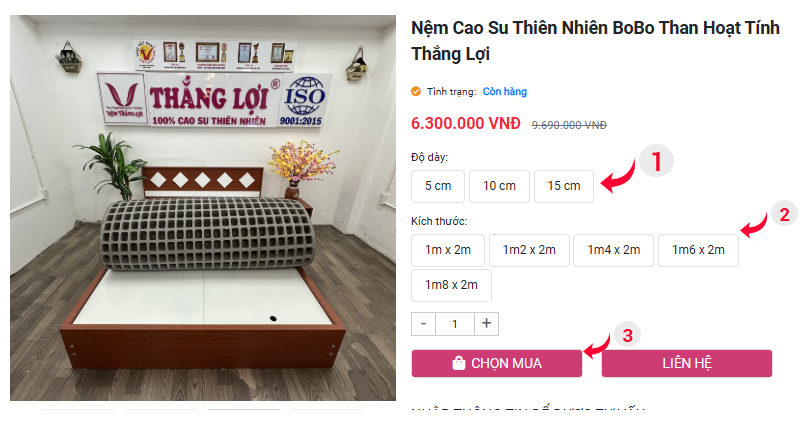This screenshot has height=446, width=801.
Task: Increase quantity with the plus button
Action: [x=487, y=323]
